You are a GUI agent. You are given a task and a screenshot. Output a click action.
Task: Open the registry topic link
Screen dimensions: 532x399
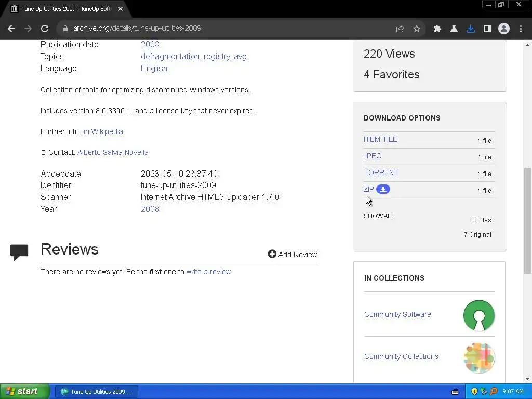click(x=217, y=56)
